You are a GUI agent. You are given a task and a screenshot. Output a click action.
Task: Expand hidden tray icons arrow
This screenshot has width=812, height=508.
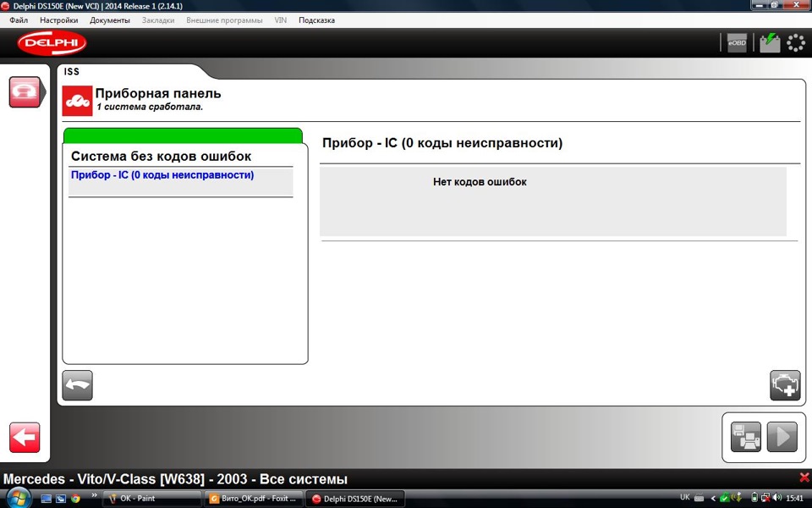[713, 498]
